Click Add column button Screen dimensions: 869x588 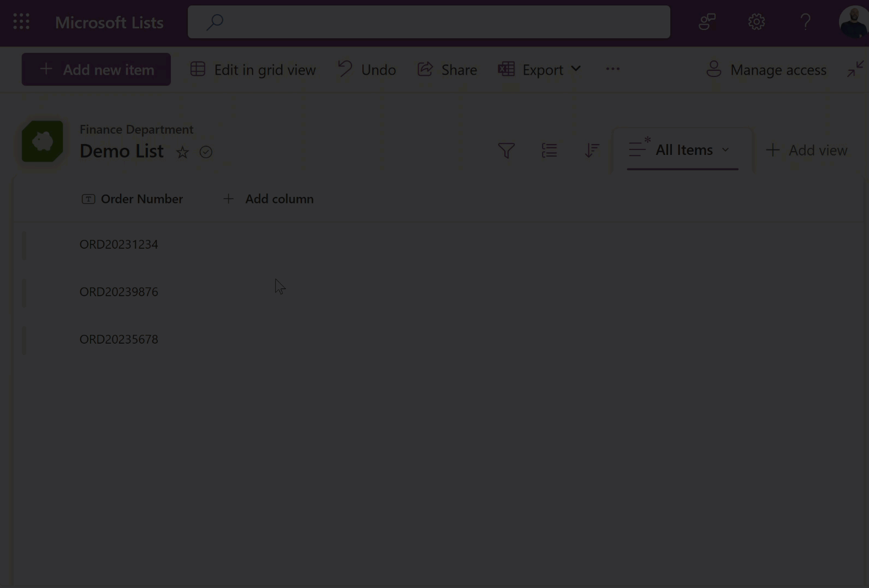[268, 199]
